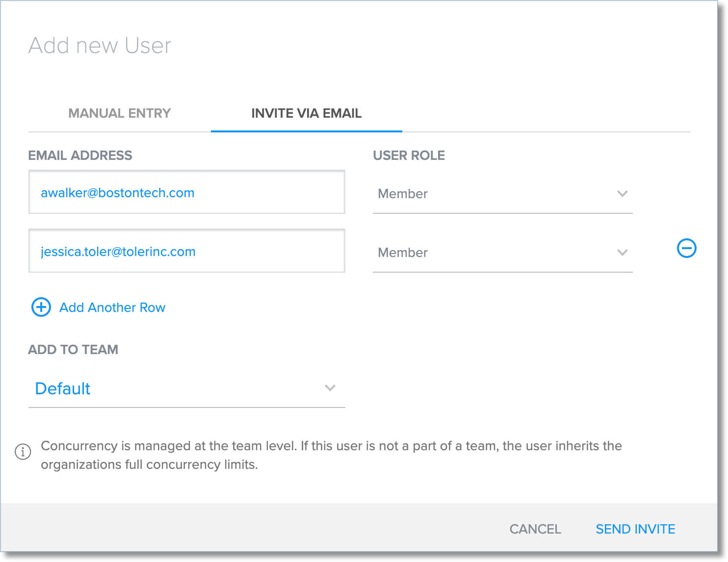Viewport: 728px width, 562px height.
Task: Select the awalker@bostontech.com email field
Action: pos(186,192)
